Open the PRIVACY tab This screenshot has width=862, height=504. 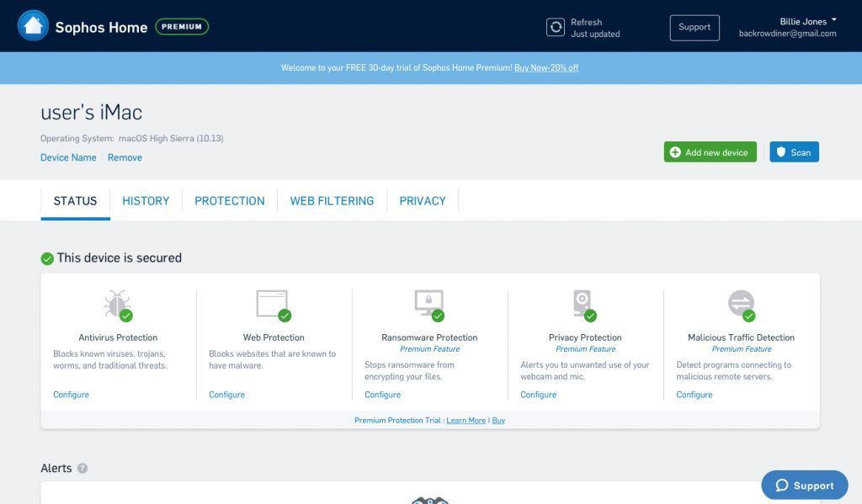click(x=423, y=201)
